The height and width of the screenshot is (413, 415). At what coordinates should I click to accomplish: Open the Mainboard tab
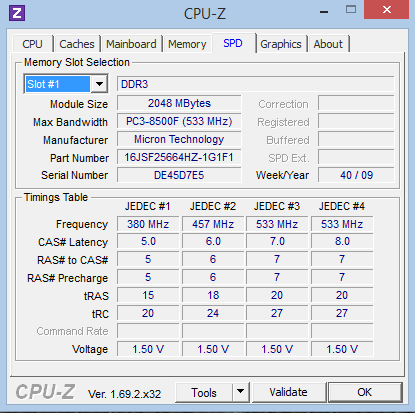click(x=131, y=44)
